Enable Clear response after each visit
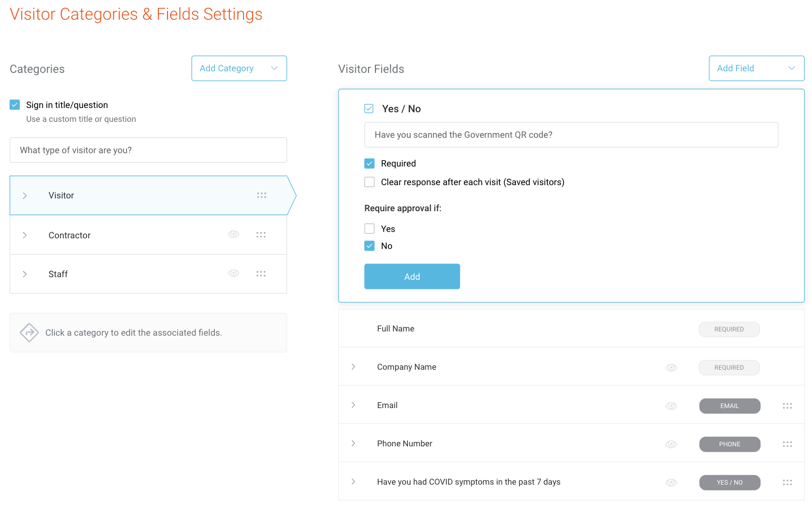 tap(370, 182)
